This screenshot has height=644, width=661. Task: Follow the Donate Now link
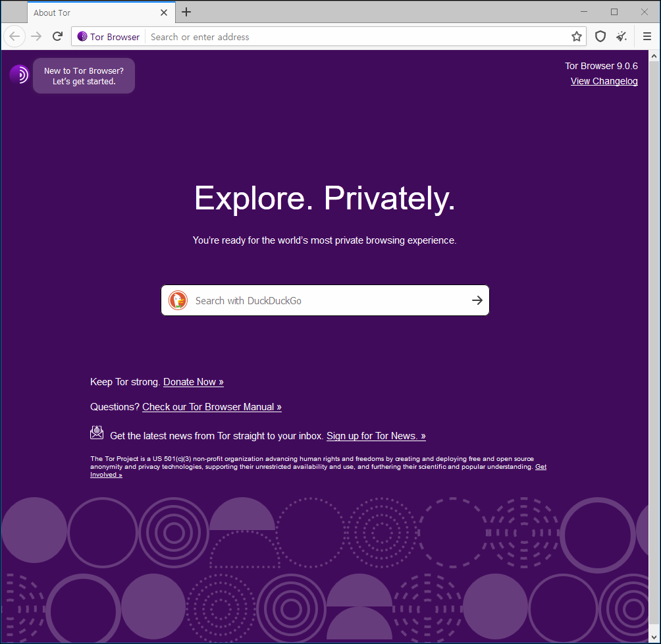194,382
